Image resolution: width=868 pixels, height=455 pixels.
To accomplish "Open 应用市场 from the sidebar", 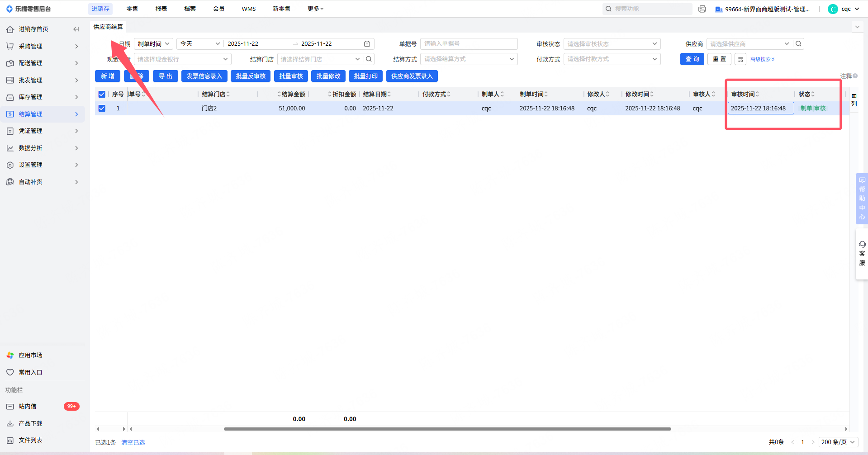I will pos(30,355).
